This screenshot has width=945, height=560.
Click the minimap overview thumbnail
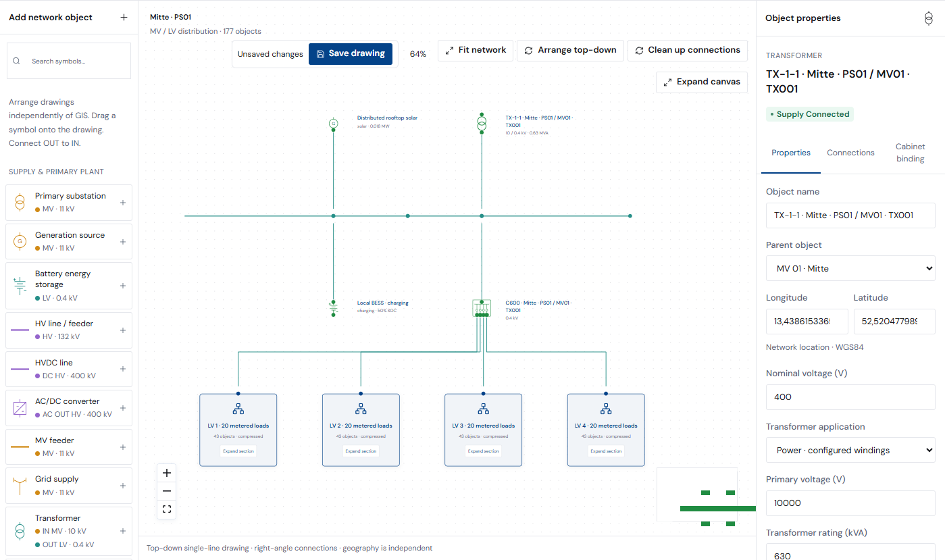(x=697, y=494)
